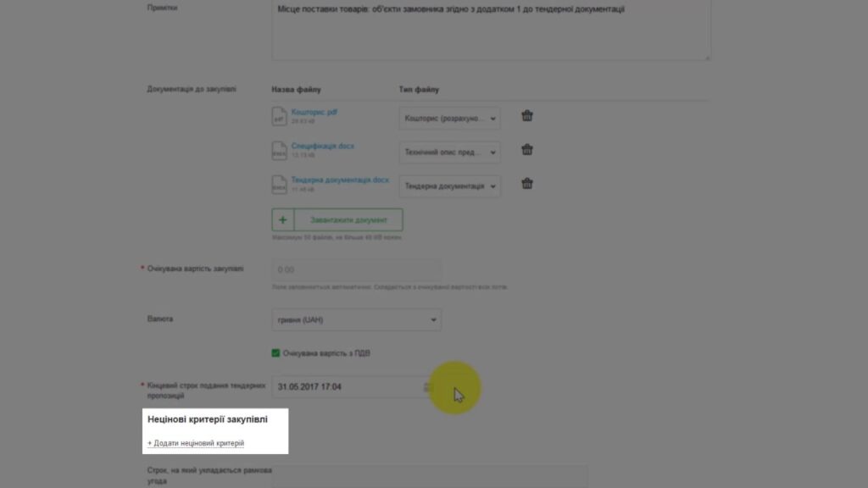868x488 pixels.
Task: Open the calendar picker for tender deadline
Action: (x=427, y=386)
